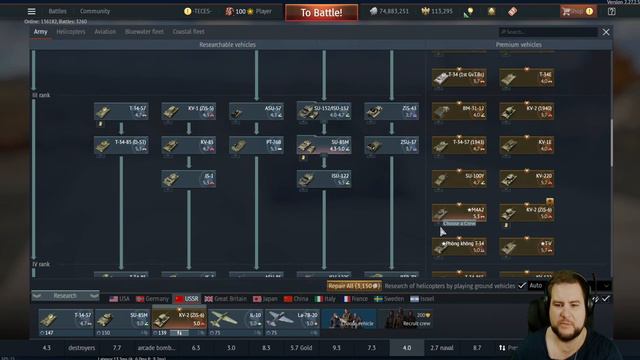
Task: Select IS-1 in the research tree
Action: (189, 179)
